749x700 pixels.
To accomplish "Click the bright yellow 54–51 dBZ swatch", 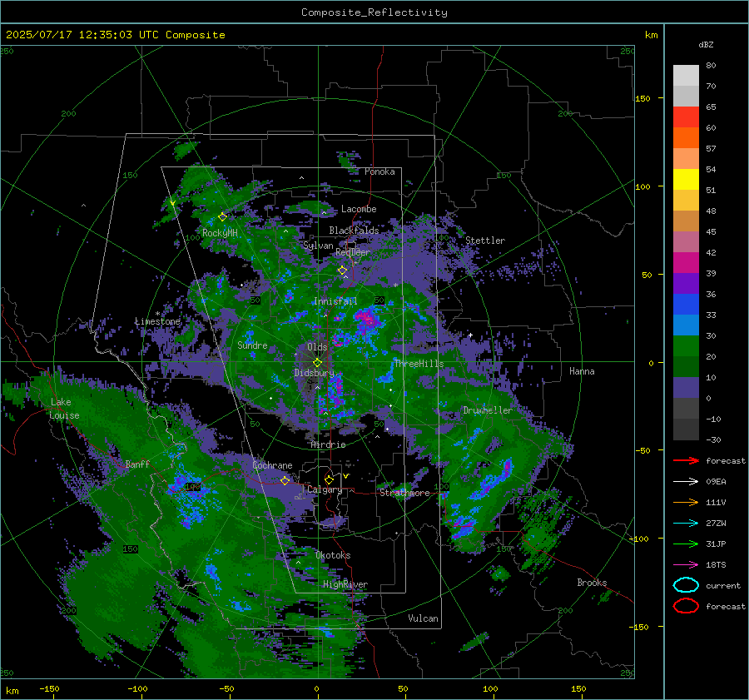I will coord(686,180).
